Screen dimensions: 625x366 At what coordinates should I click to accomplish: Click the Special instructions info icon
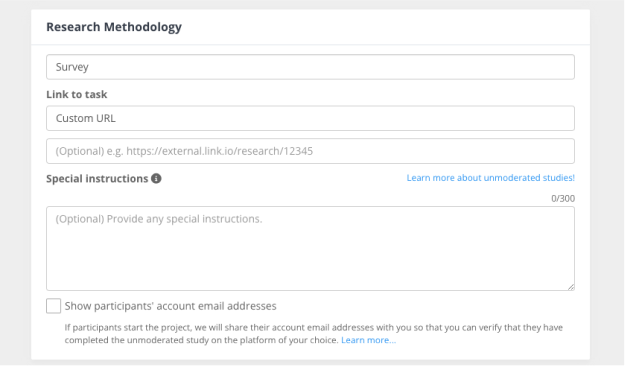[156, 179]
